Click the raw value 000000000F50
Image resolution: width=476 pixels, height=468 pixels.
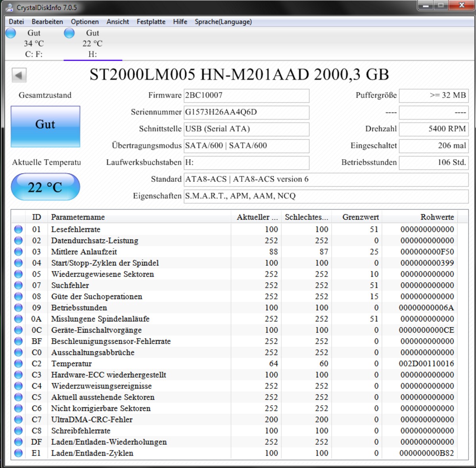pos(427,252)
